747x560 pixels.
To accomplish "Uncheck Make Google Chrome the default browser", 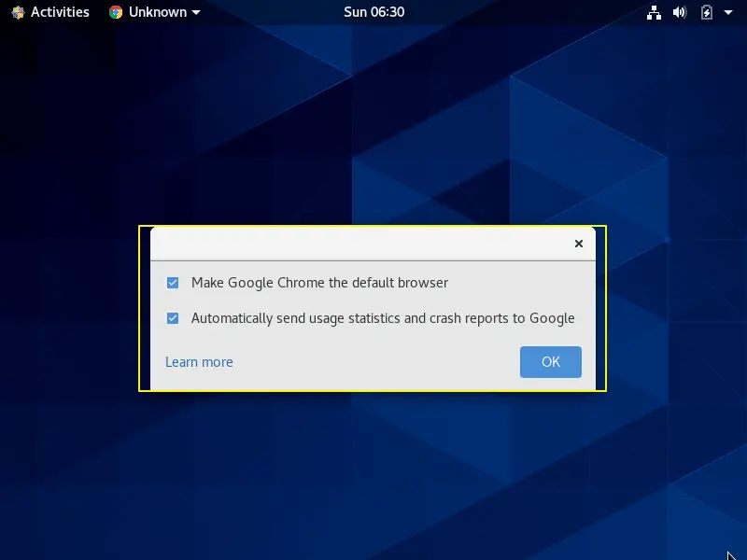I will tap(173, 283).
